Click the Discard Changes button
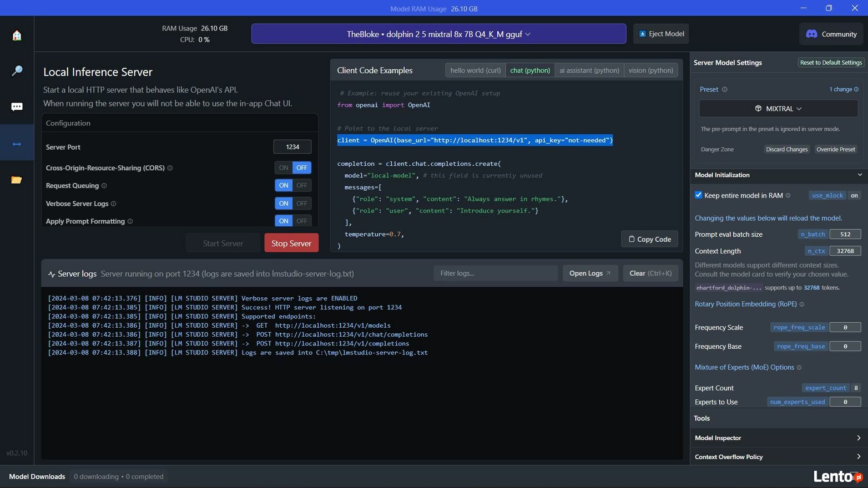The image size is (868, 488). click(786, 149)
